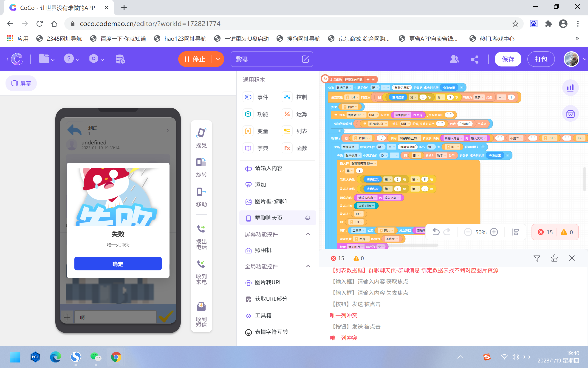Screen dimensions: 588x368
Task: Open the 屏幕 screens panel
Action: tap(21, 83)
